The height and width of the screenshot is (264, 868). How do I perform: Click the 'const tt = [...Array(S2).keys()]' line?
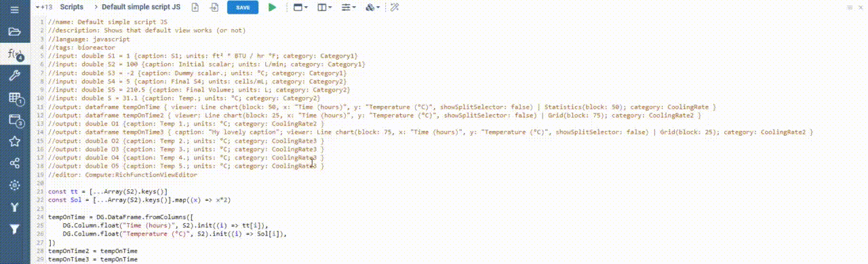click(107, 191)
